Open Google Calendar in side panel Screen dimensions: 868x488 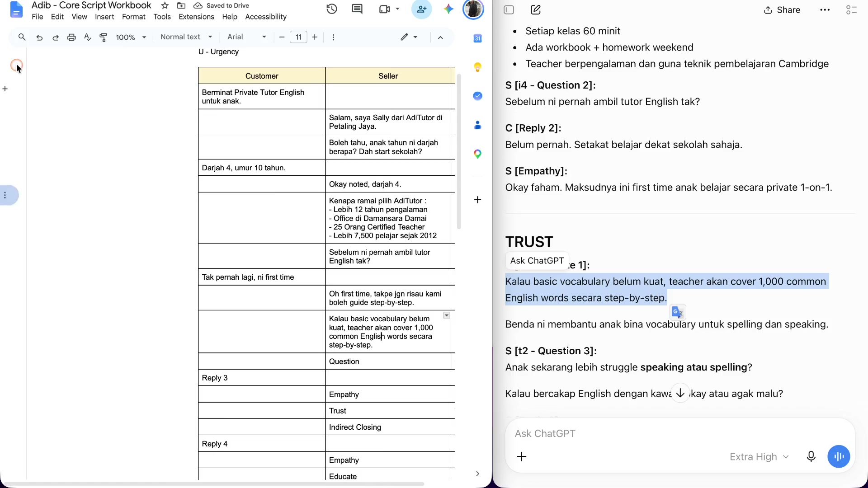tap(477, 38)
